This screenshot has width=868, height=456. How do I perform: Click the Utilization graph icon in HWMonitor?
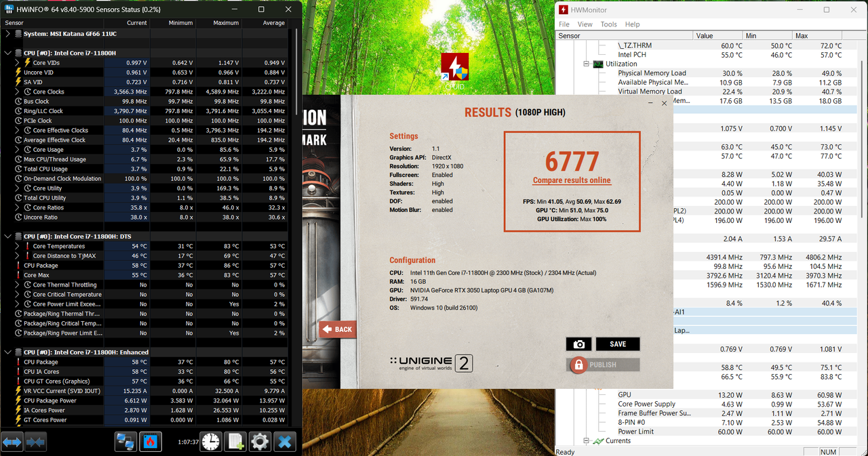pyautogui.click(x=597, y=64)
